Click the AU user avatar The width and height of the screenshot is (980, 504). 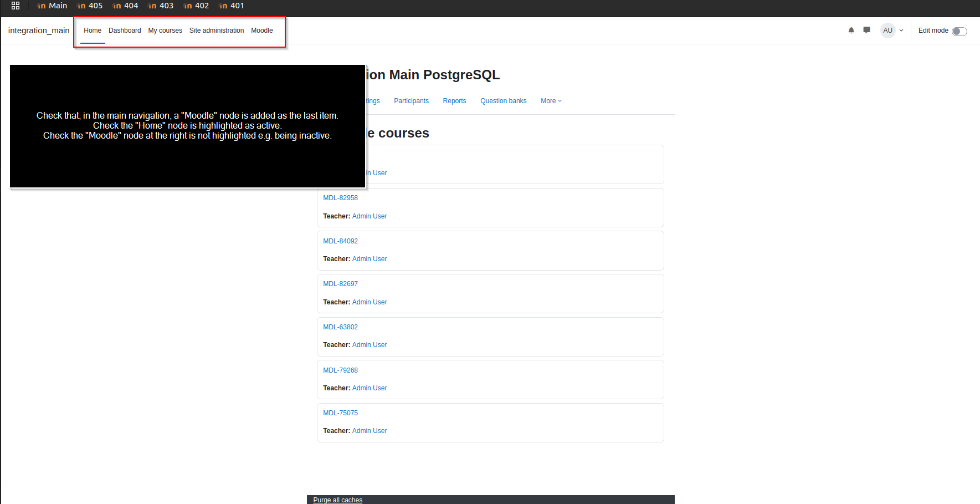(888, 30)
